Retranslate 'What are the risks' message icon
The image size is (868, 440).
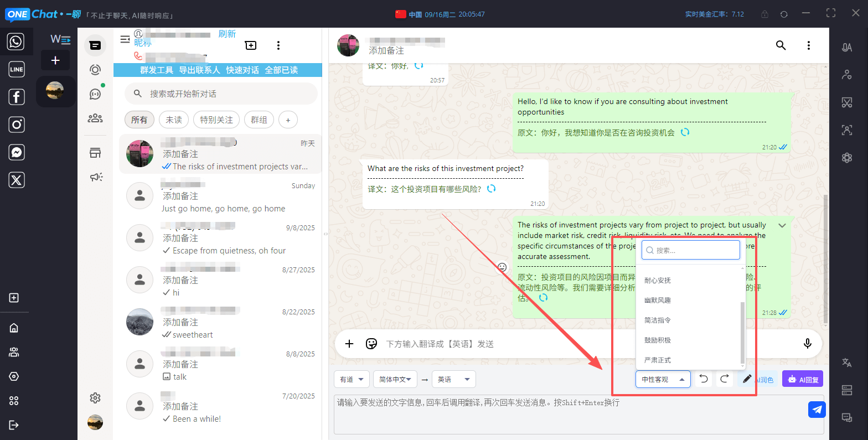491,189
